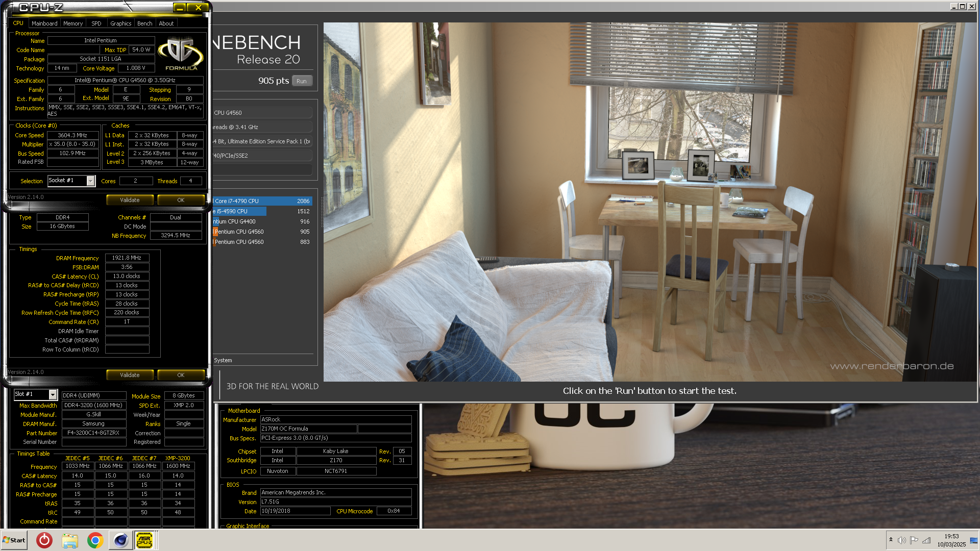Switch to the Memory tab
Viewport: 980px width, 551px height.
point(73,23)
